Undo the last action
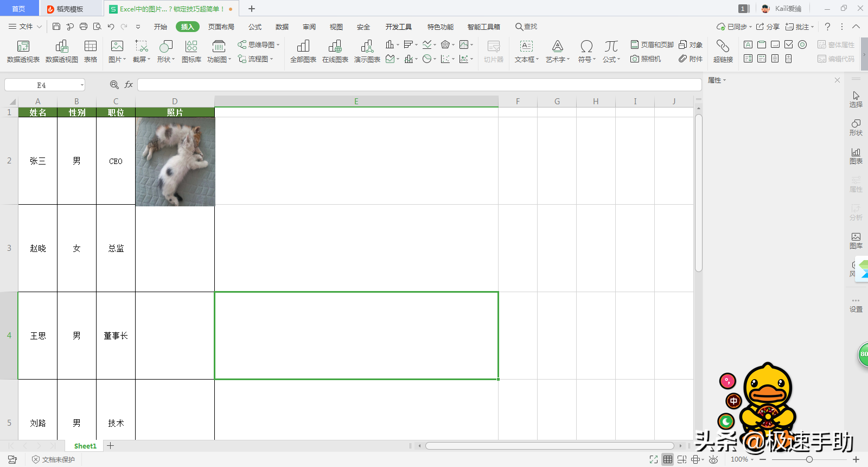The width and height of the screenshot is (868, 467). point(111,27)
